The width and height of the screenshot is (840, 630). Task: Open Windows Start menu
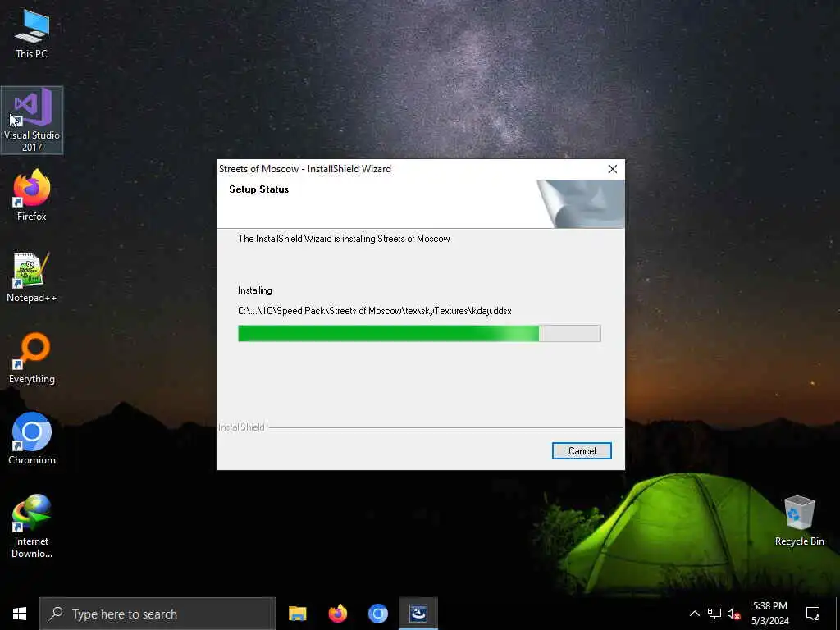coord(20,614)
